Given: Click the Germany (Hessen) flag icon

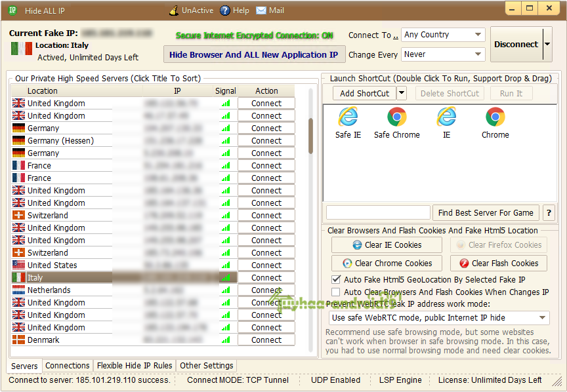Looking at the screenshot, I should pos(18,140).
